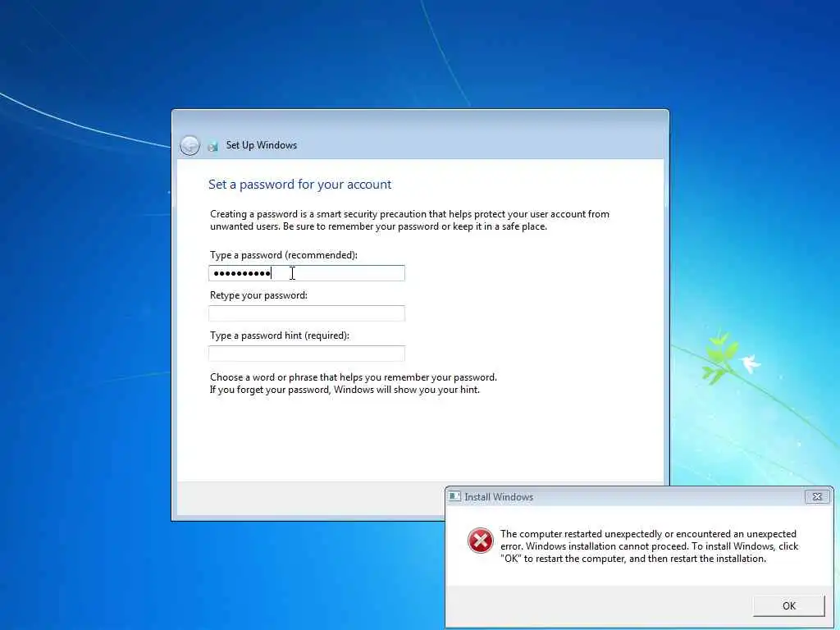
Task: Close the Install Windows error dialog
Action: point(817,496)
